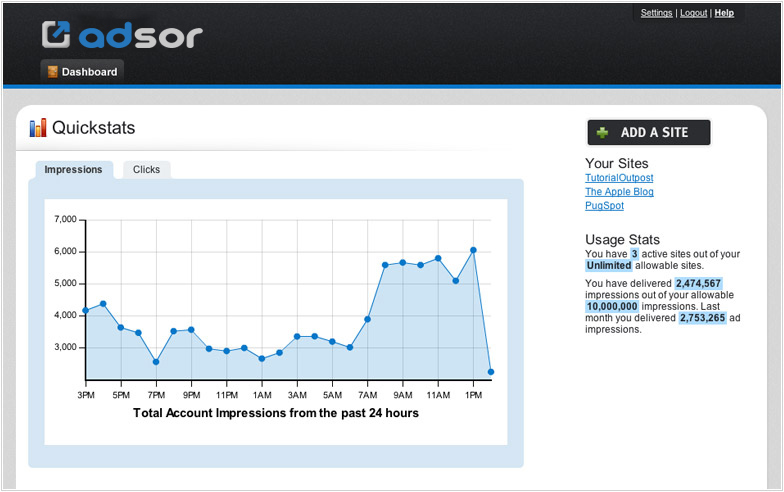The image size is (784, 492).
Task: Click the highlighted '3' active sites value
Action: (x=634, y=254)
